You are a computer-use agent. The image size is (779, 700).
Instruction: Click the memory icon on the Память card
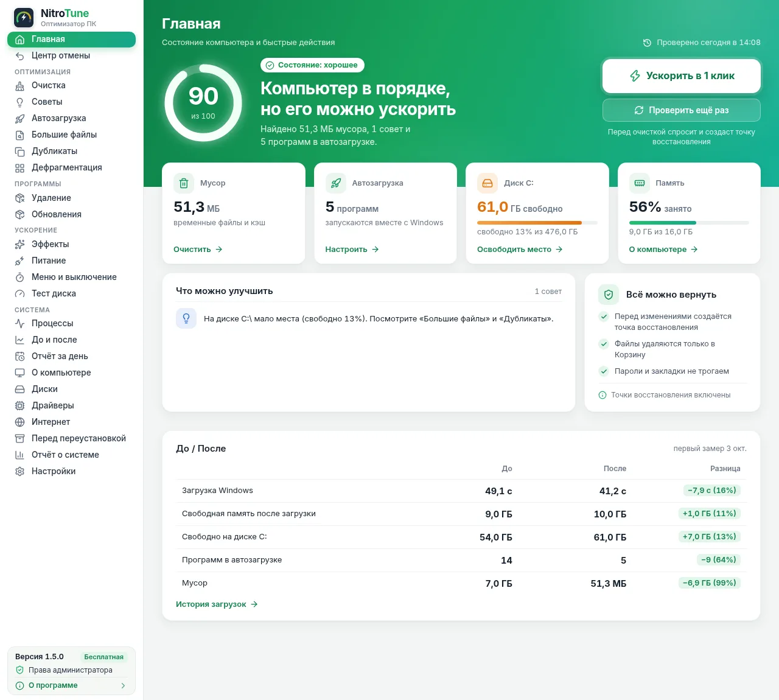point(640,183)
